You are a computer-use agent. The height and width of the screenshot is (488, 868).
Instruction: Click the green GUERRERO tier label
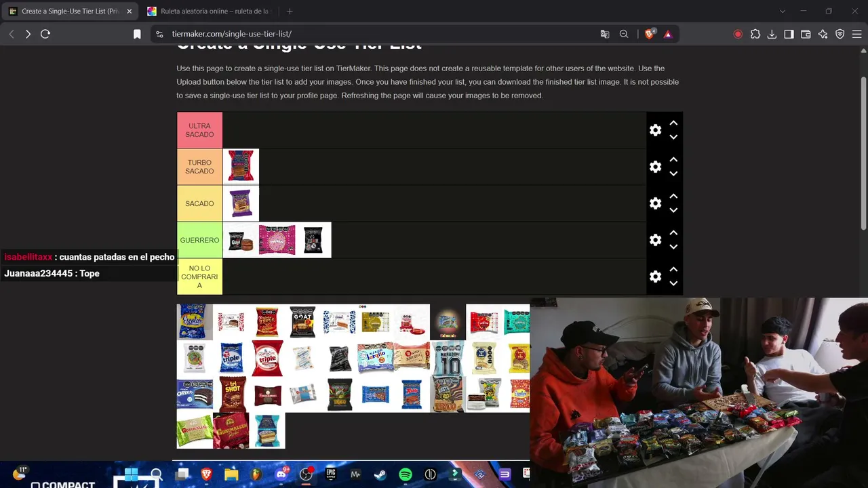pyautogui.click(x=199, y=240)
